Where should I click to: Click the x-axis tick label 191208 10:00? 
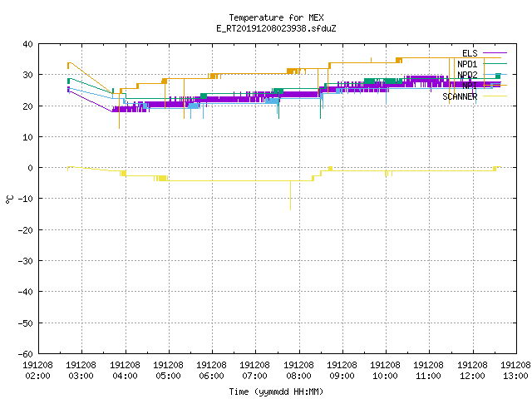[385, 371]
